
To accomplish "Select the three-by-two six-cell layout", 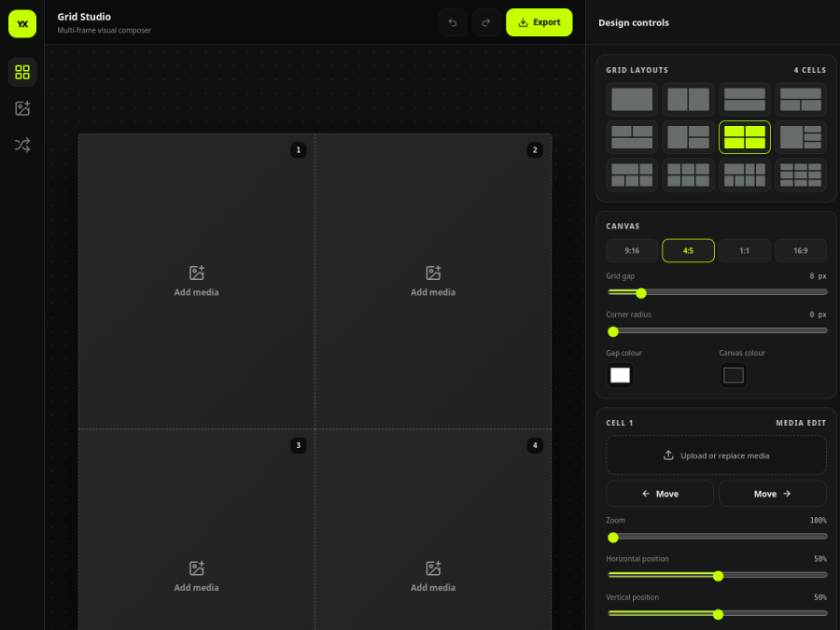I will (688, 175).
